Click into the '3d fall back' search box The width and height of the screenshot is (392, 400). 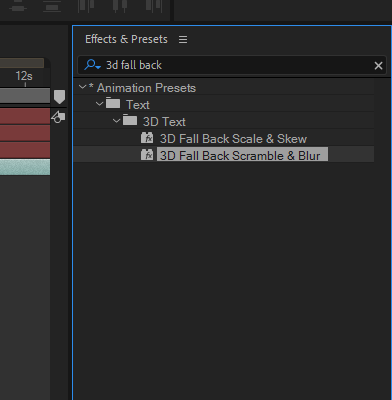232,65
